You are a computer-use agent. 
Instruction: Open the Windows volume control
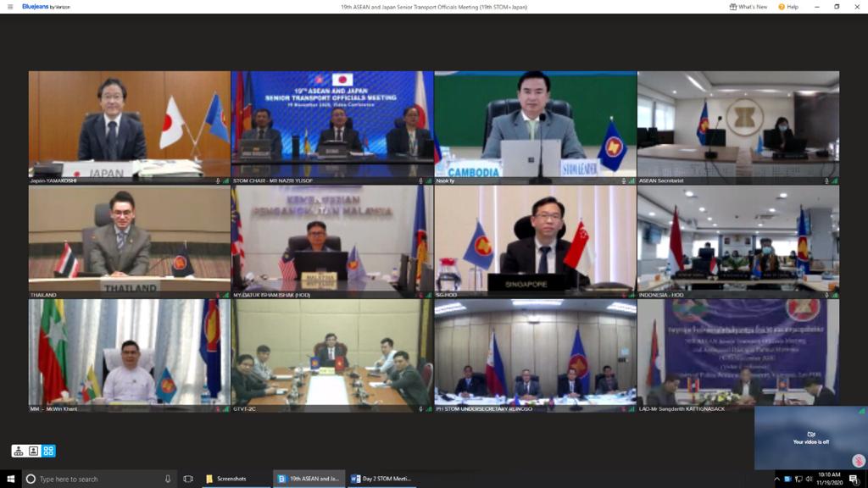pos(809,480)
